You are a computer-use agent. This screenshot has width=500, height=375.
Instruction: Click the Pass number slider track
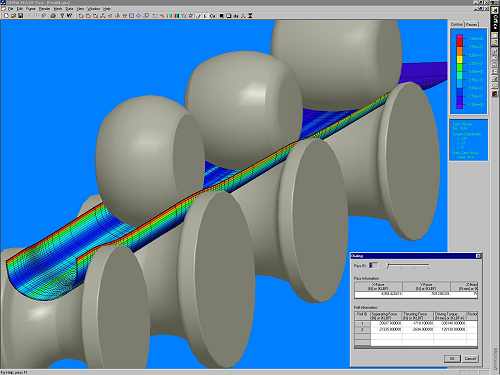(x=408, y=266)
